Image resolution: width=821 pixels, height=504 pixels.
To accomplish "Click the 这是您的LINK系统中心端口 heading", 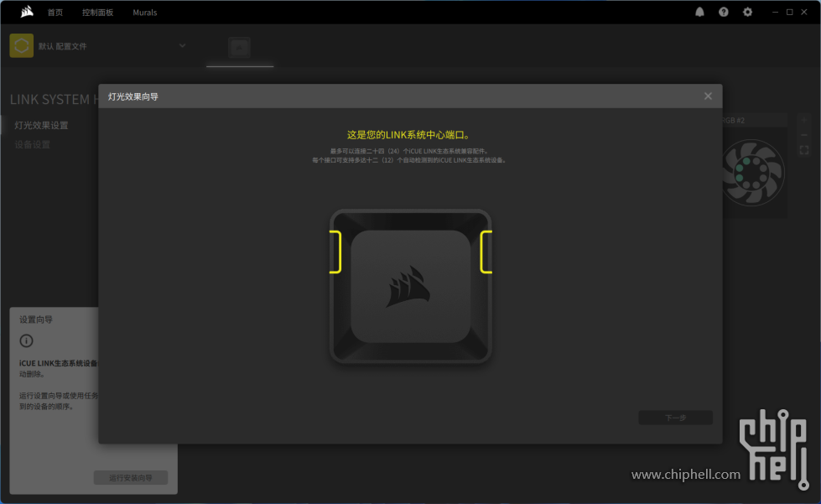I will coord(409,135).
